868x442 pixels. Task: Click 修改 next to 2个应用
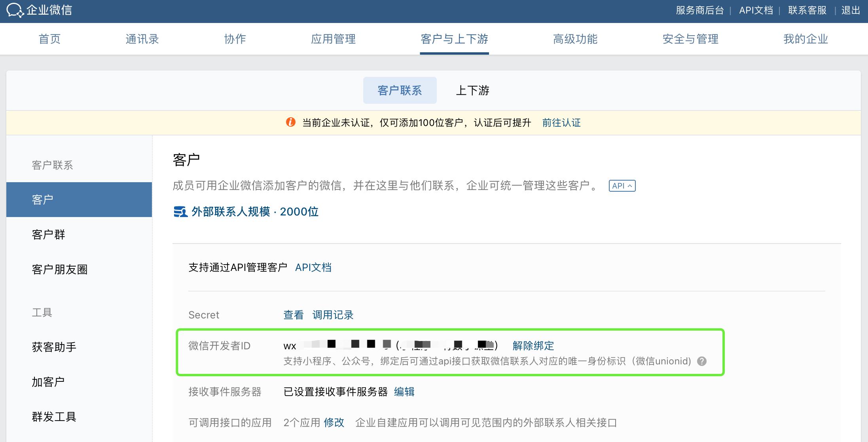pos(334,423)
